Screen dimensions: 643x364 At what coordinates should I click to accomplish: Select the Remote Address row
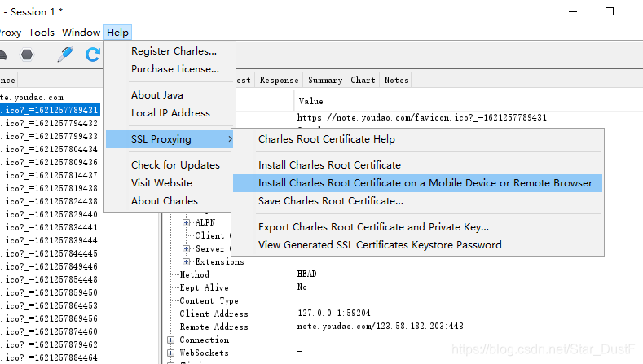click(214, 327)
